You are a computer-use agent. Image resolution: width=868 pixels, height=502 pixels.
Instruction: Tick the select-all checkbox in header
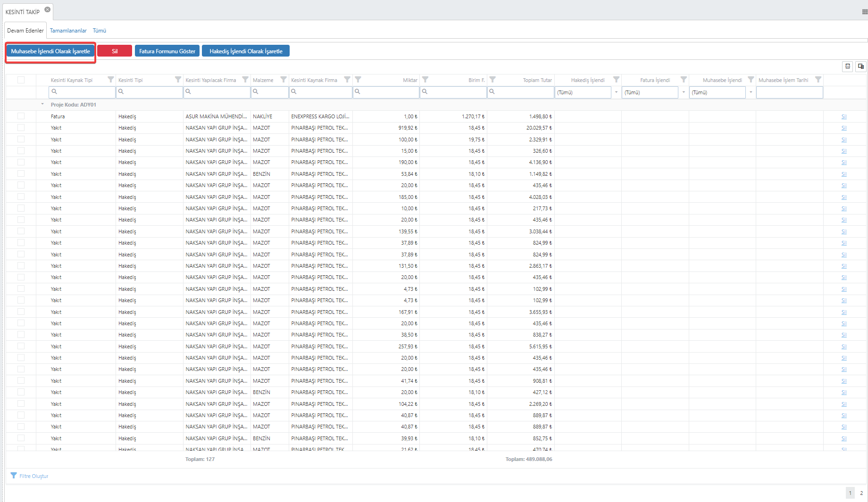tap(21, 80)
